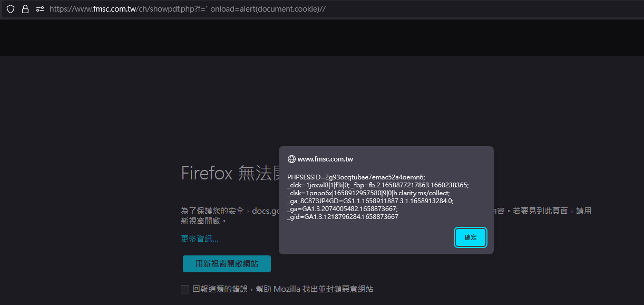Click the globe icon in alert dialog
The image size is (644, 305).
pos(291,159)
